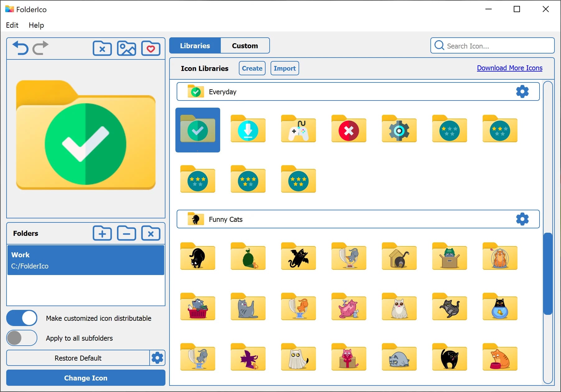Click the redo arrow icon

point(40,48)
